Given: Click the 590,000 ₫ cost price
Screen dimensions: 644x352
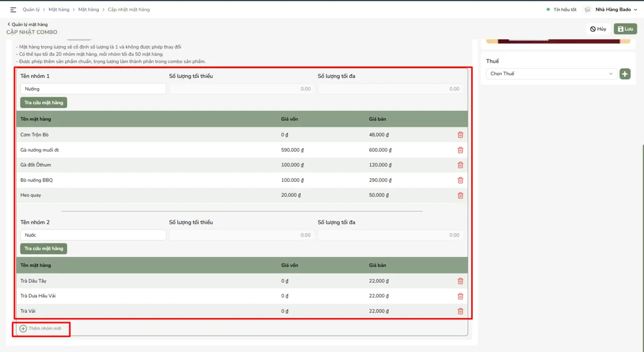Looking at the screenshot, I should pos(292,150).
